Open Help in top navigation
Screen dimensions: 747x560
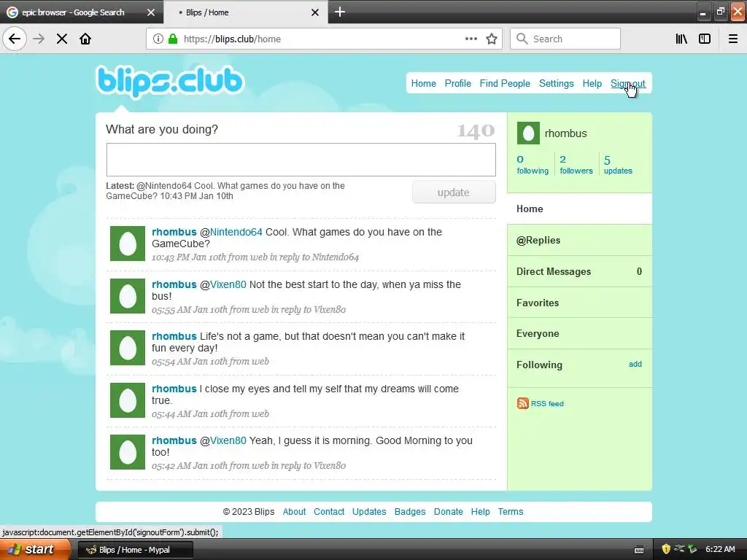[x=592, y=83]
